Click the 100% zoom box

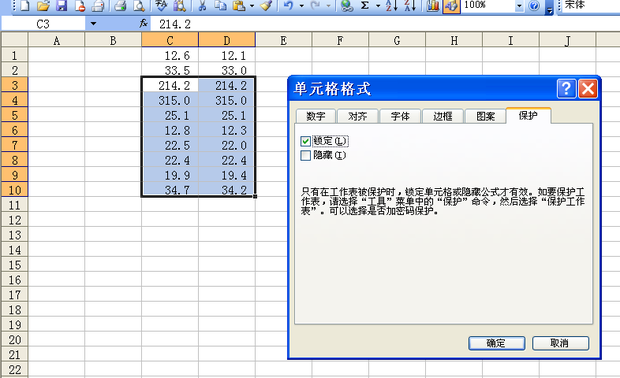pos(488,5)
